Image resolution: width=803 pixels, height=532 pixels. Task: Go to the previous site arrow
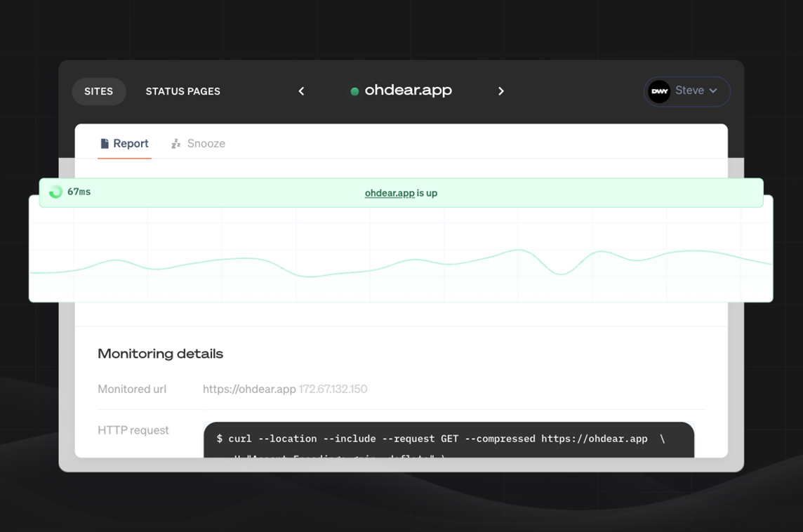[301, 91]
